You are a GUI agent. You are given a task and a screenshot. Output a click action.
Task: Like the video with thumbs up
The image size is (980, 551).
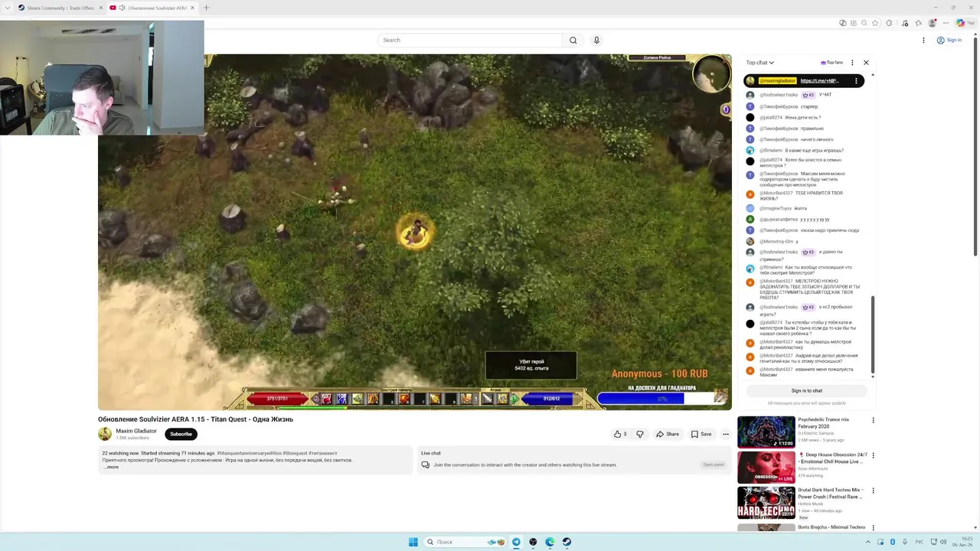point(620,434)
